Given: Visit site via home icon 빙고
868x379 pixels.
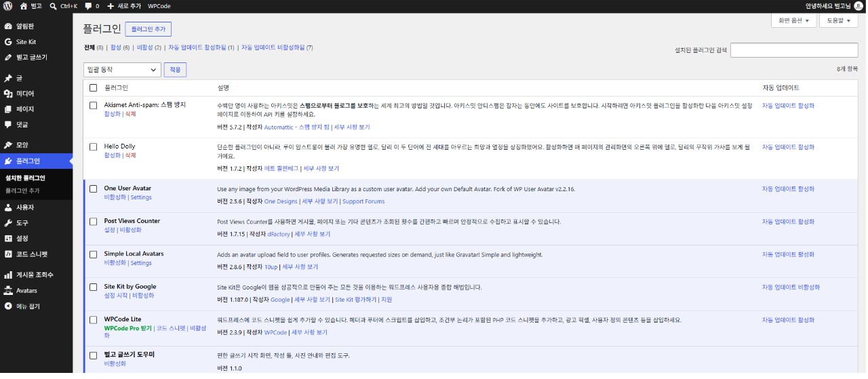Looking at the screenshot, I should (31, 5).
